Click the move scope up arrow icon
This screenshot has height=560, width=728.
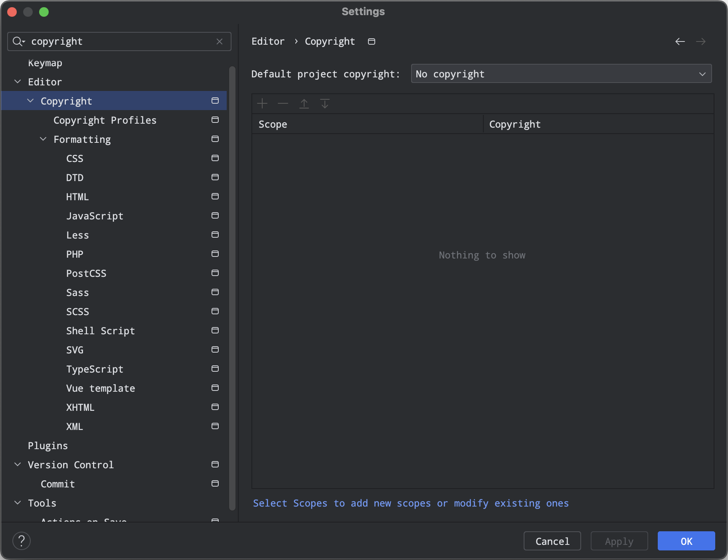(x=304, y=104)
